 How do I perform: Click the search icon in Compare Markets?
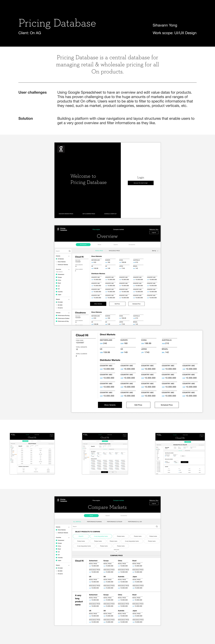[157, 526]
